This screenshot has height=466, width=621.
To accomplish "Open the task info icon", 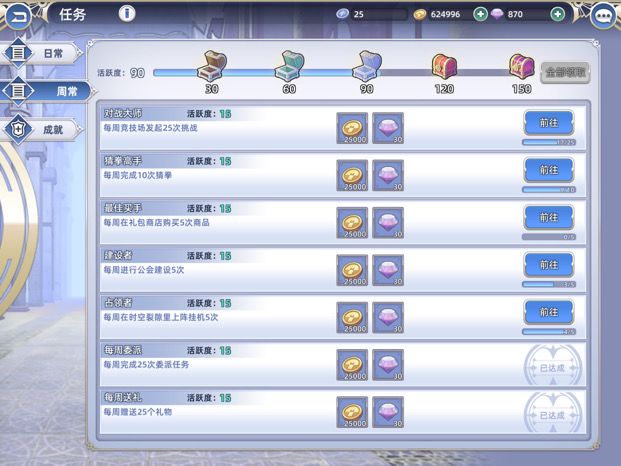I will (127, 14).
